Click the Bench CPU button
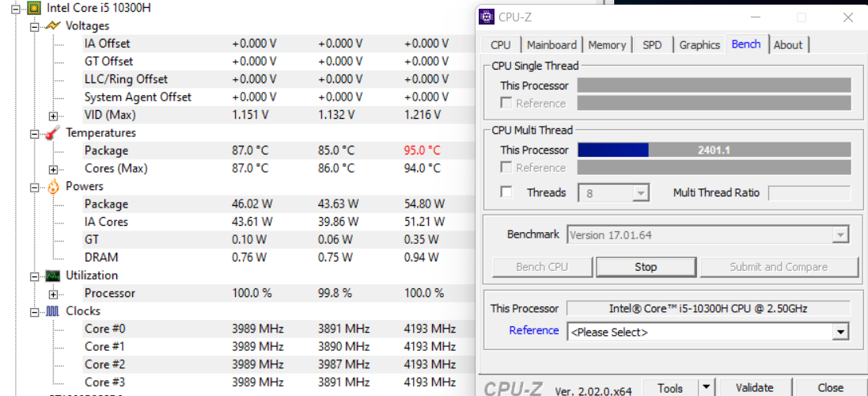 tap(542, 267)
